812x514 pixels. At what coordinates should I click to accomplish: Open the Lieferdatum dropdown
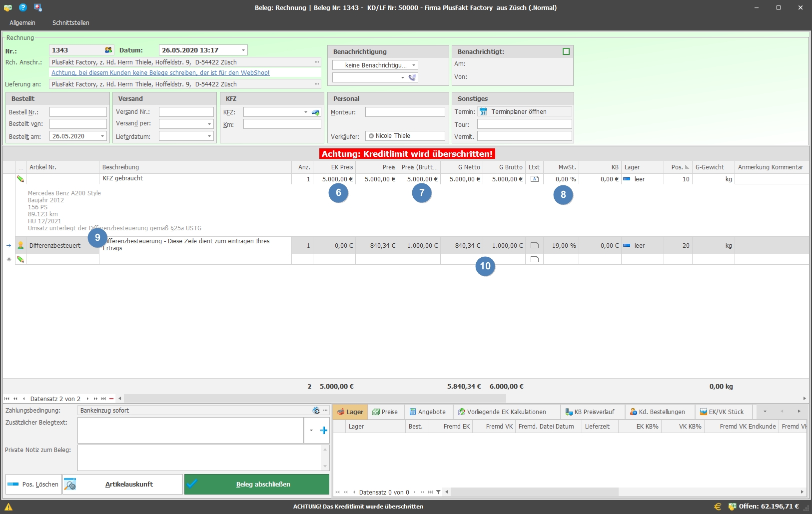click(x=209, y=136)
